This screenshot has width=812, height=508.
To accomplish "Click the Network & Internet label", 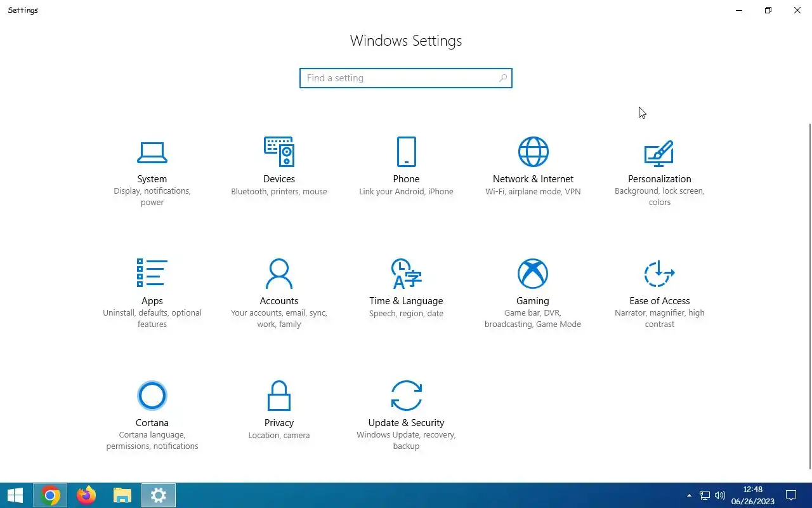I will 533,179.
